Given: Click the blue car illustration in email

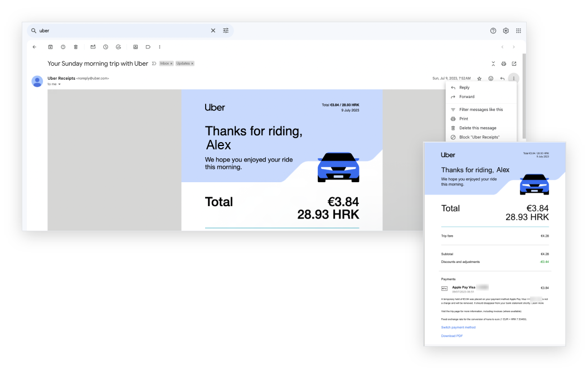Looking at the screenshot, I should coord(338,167).
